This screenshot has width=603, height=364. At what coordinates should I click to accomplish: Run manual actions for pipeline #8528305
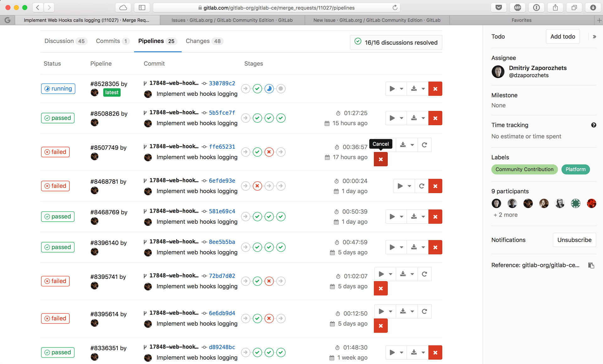tap(392, 89)
